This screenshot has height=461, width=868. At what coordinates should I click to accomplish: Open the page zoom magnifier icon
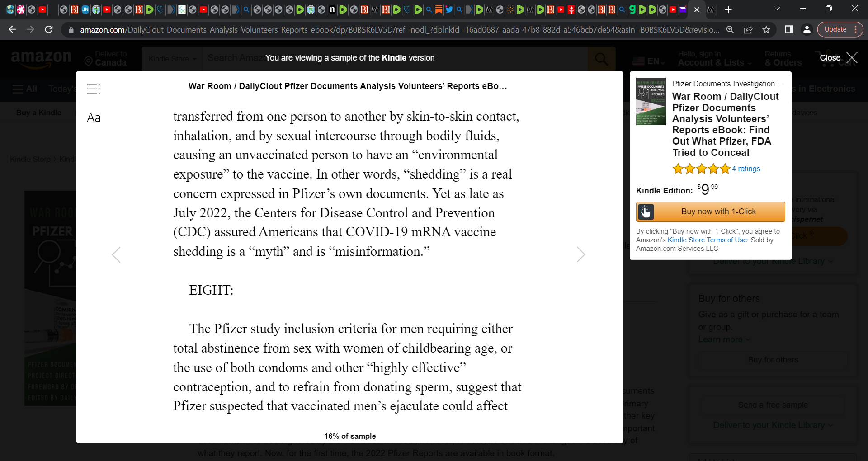click(730, 30)
